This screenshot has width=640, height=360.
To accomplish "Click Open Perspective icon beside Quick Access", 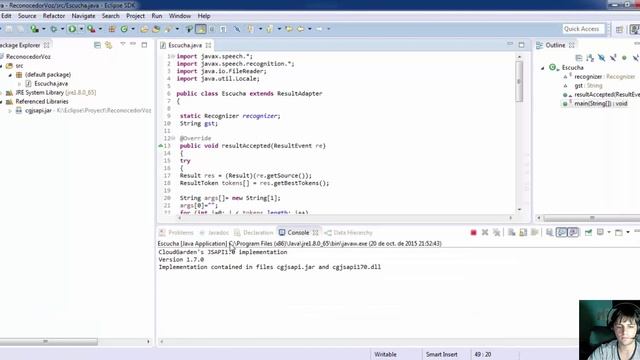I will (x=620, y=29).
